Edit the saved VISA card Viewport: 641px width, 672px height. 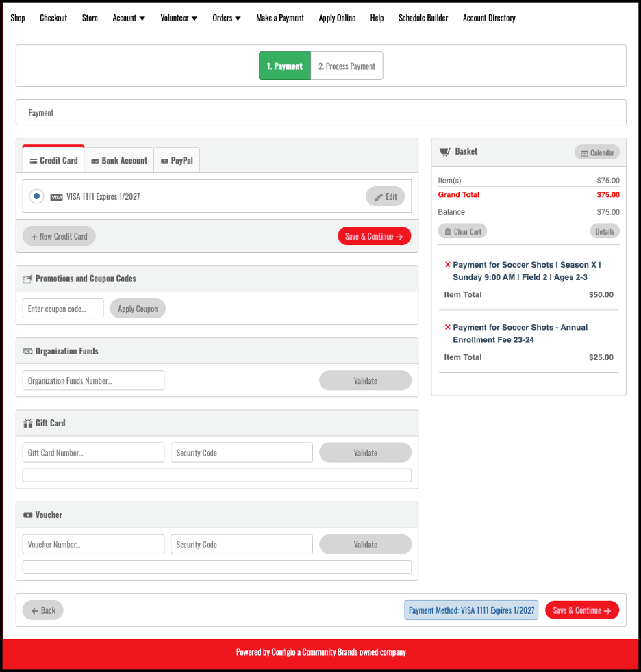[x=385, y=196]
